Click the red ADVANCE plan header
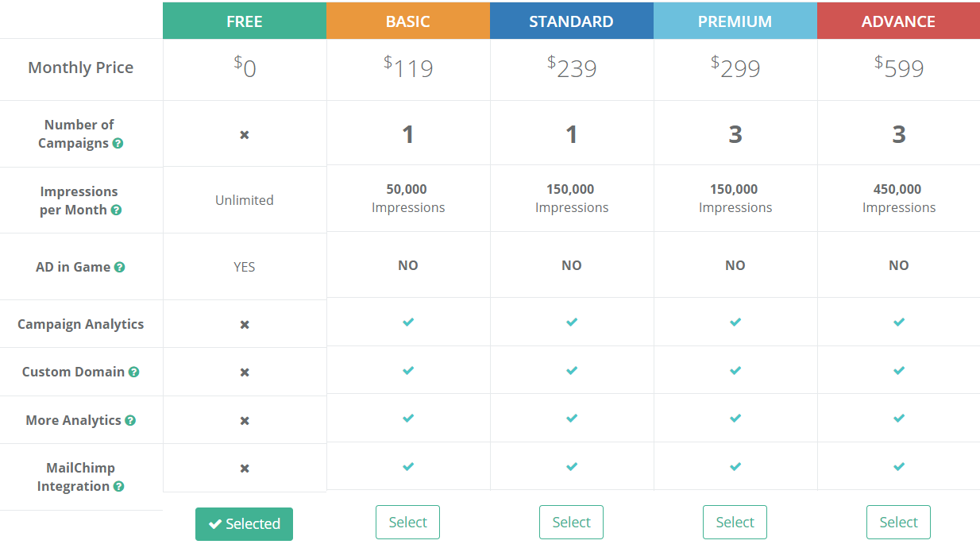The image size is (980, 548). click(899, 21)
